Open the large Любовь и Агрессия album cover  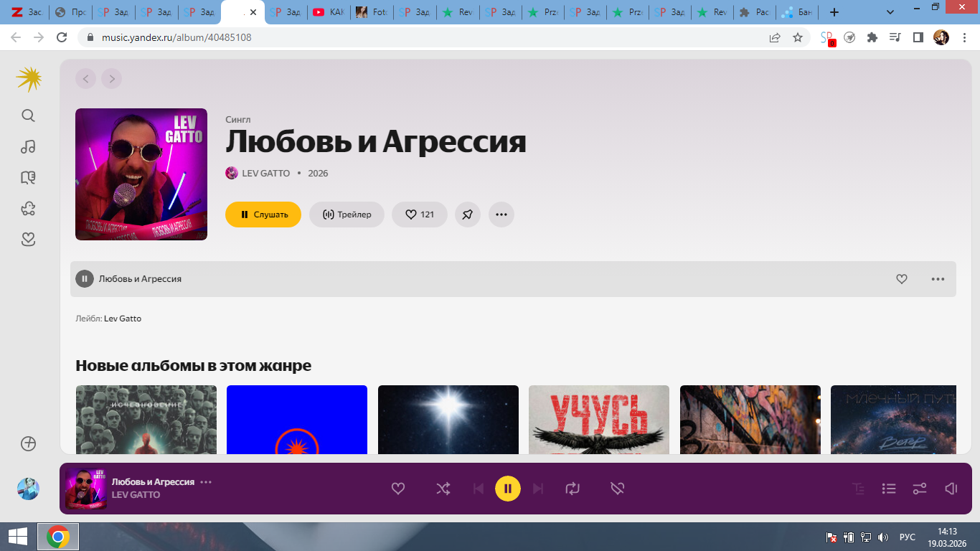click(141, 174)
